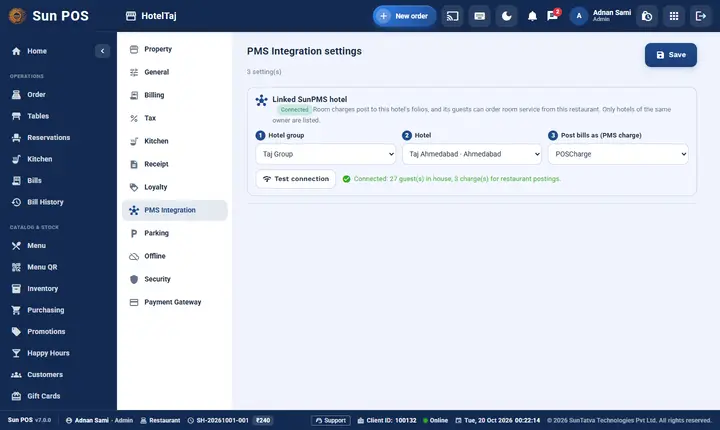This screenshot has height=430, width=720.
Task: Select PMS Integration settings tab
Action: 174,210
